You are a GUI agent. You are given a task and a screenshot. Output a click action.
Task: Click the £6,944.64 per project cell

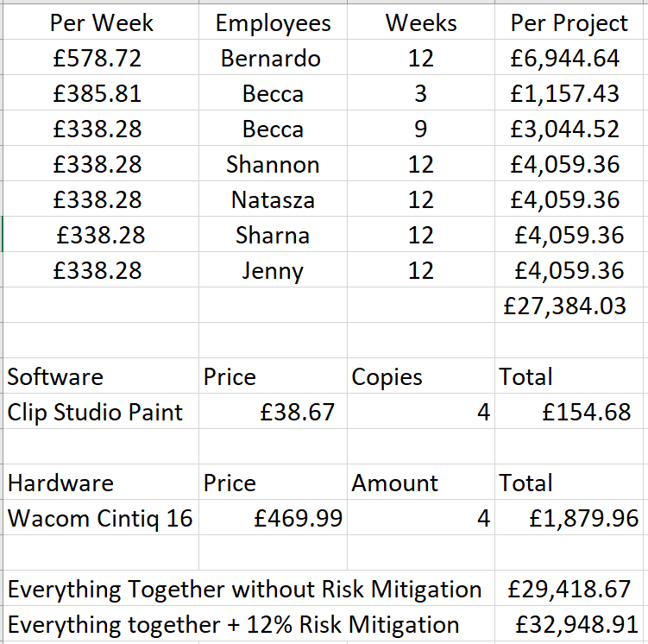tap(564, 59)
